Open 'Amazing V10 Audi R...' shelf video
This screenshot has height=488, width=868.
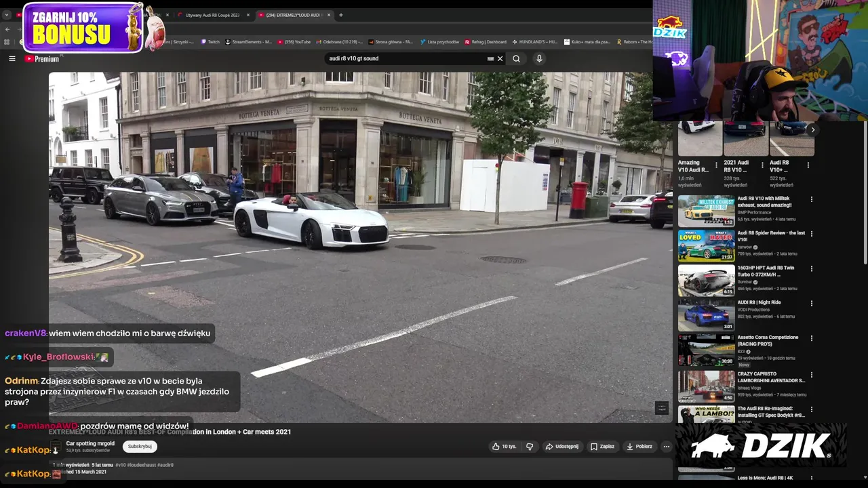699,139
